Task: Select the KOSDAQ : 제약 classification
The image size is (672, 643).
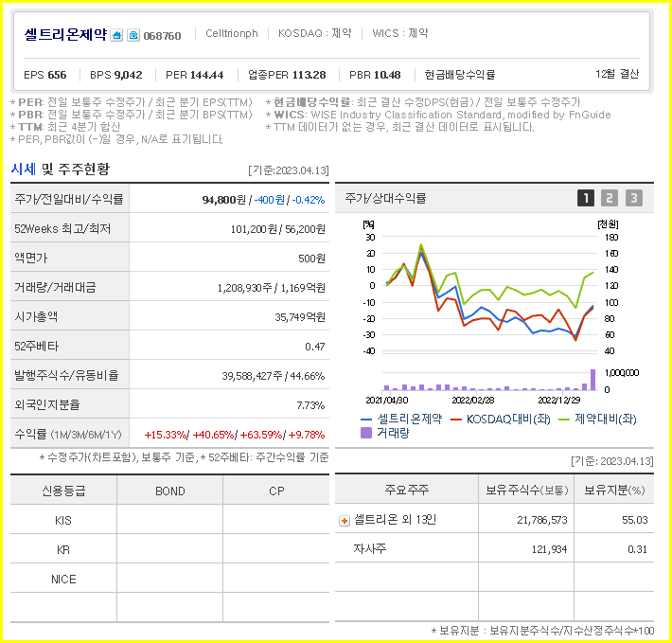Action: (x=314, y=33)
